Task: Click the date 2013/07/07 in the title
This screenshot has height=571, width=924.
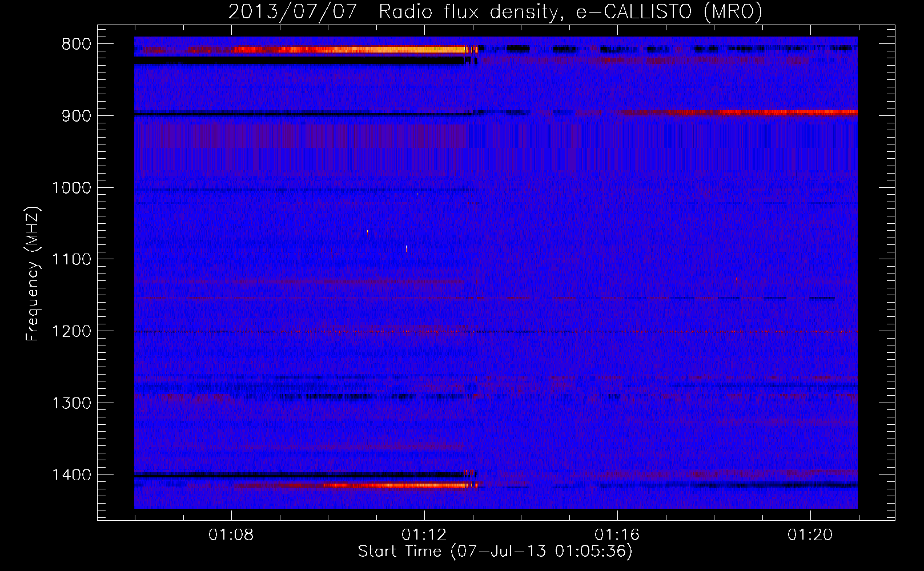Action: click(293, 11)
